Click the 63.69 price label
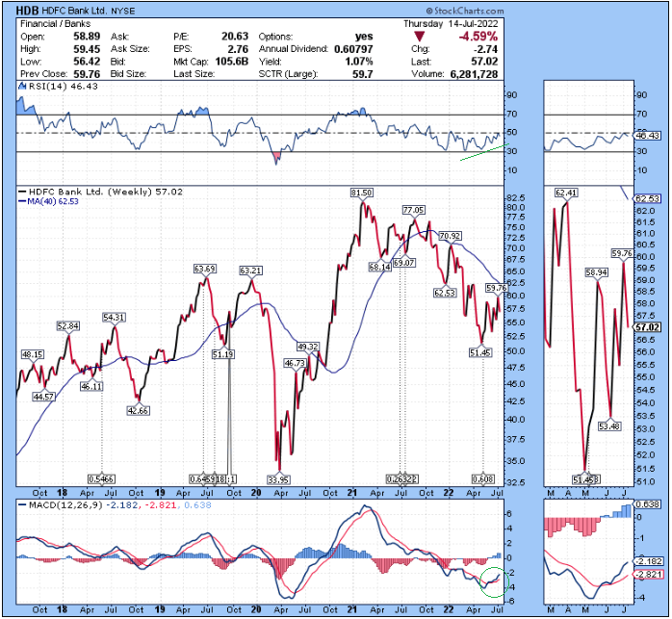This screenshot has height=619, width=672. tap(205, 269)
